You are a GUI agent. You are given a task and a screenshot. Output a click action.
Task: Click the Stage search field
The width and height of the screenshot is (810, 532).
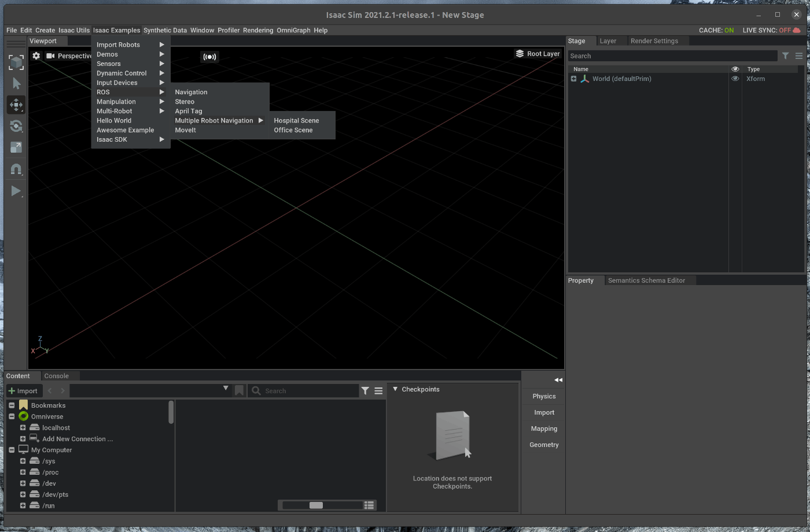click(672, 56)
